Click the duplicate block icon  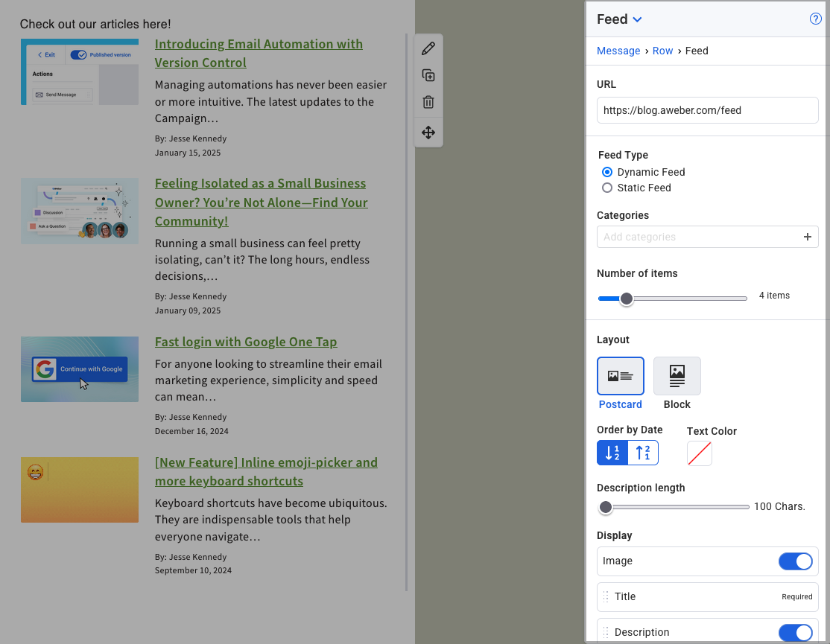428,74
